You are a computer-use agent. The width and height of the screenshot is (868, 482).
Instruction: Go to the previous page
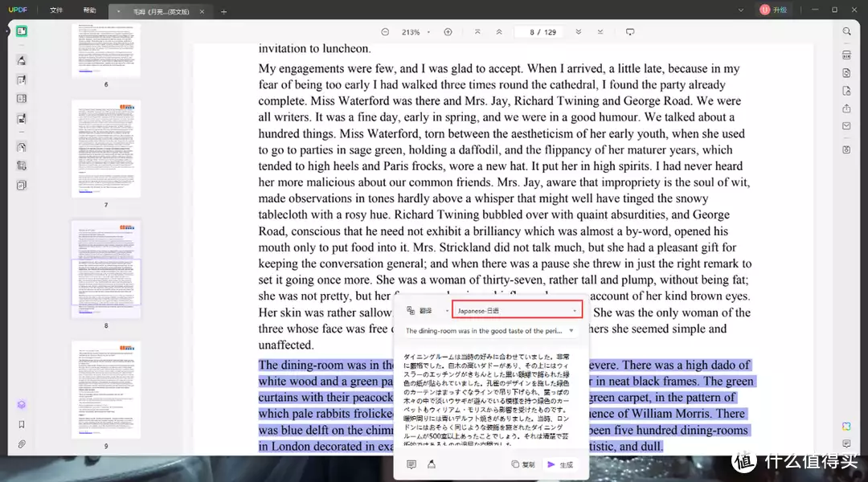point(499,32)
